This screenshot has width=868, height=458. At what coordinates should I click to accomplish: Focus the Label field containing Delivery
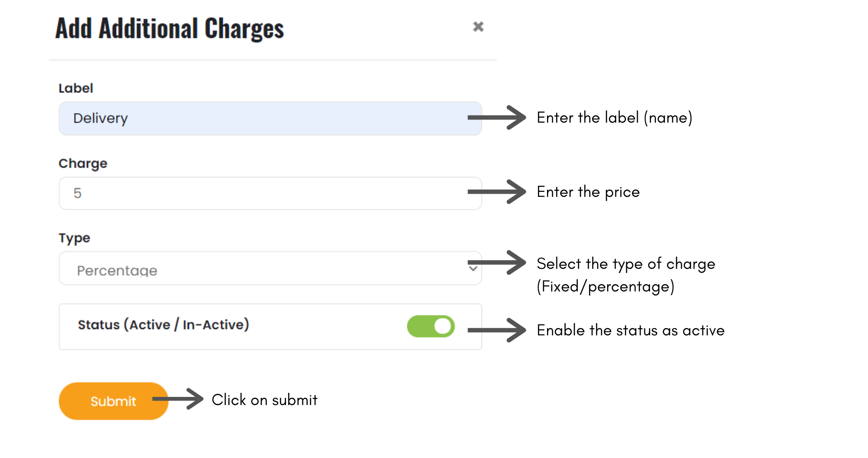coord(270,119)
